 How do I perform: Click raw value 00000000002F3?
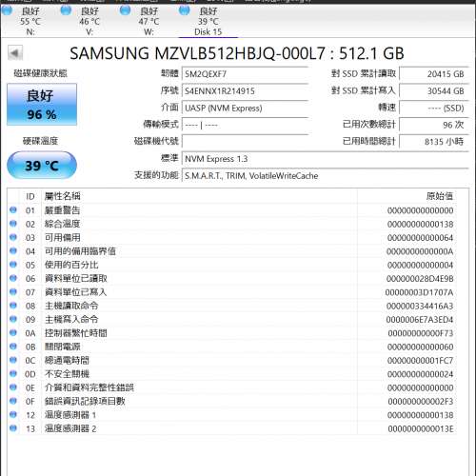tap(421, 402)
